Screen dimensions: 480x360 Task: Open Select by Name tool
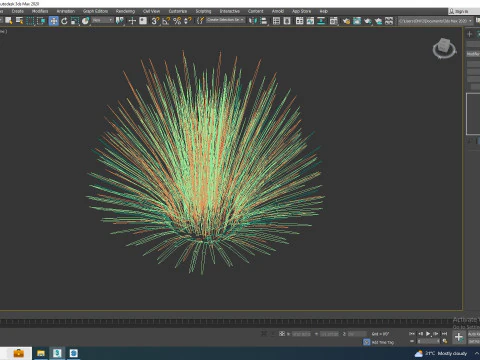(20, 21)
